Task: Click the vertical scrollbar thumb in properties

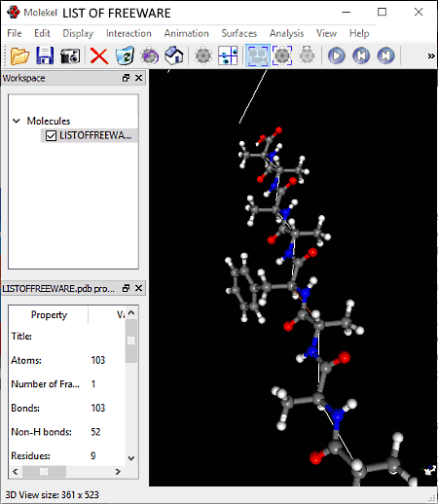Action: pyautogui.click(x=131, y=341)
